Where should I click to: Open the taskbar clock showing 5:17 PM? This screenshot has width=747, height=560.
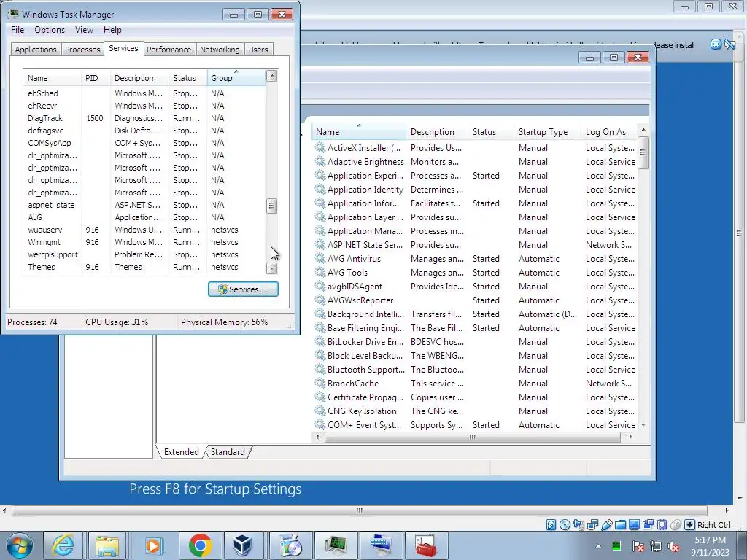(x=710, y=546)
